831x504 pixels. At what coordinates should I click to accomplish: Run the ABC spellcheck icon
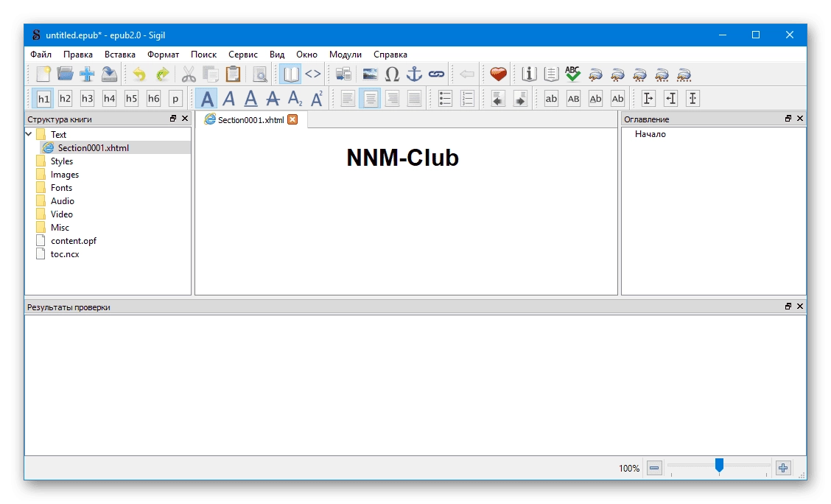tap(573, 74)
